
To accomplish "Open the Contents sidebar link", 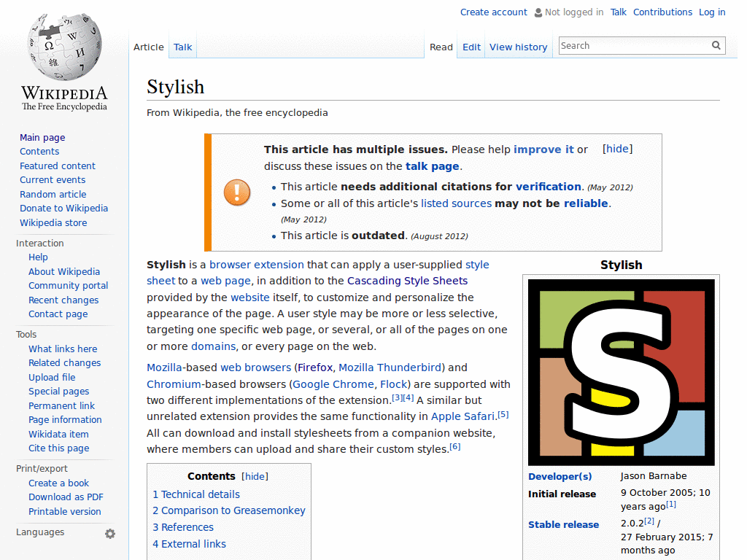I will coord(39,152).
